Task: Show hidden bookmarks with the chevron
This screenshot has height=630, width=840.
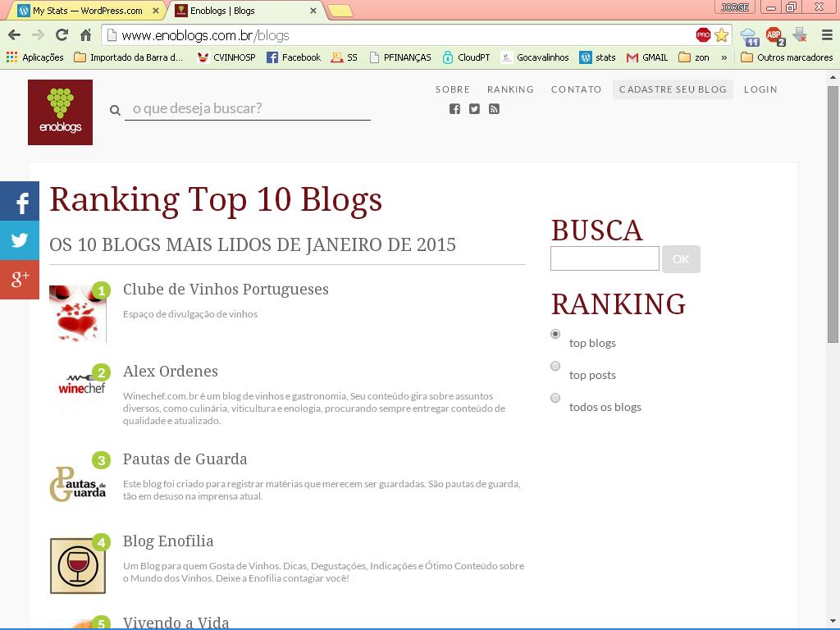Action: (724, 57)
